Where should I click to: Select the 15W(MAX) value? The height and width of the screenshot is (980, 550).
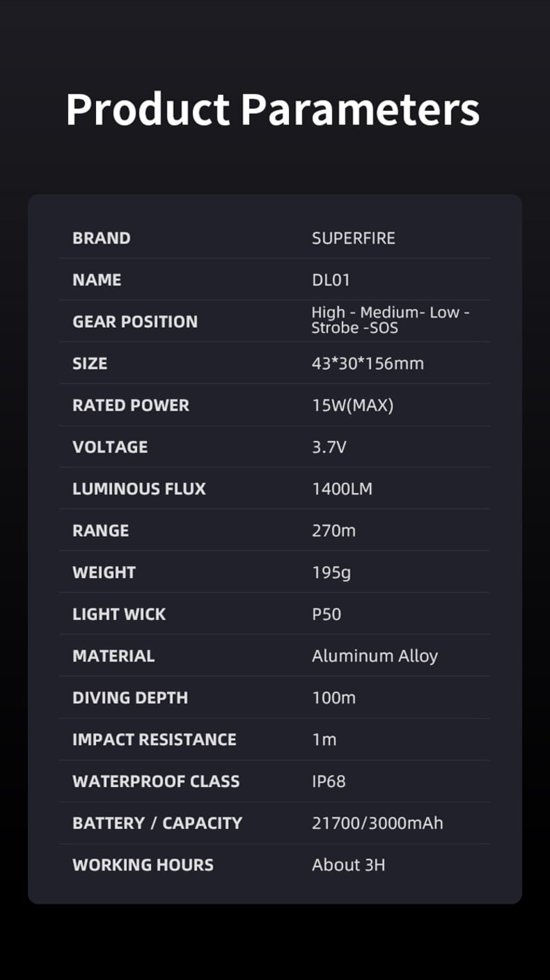coord(352,405)
